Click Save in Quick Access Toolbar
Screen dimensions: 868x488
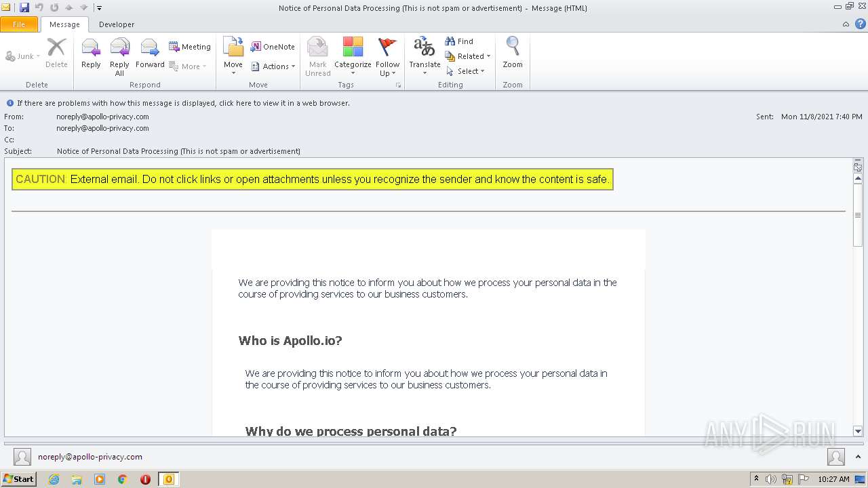click(x=24, y=7)
